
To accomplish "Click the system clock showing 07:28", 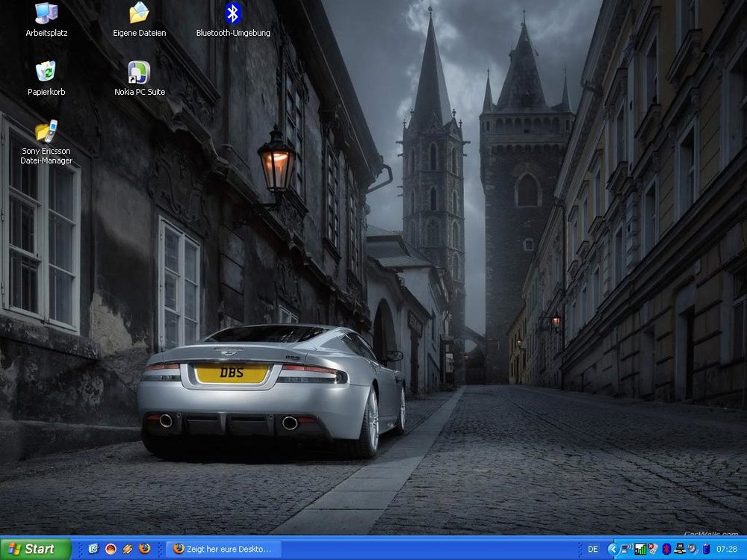I will 727,549.
